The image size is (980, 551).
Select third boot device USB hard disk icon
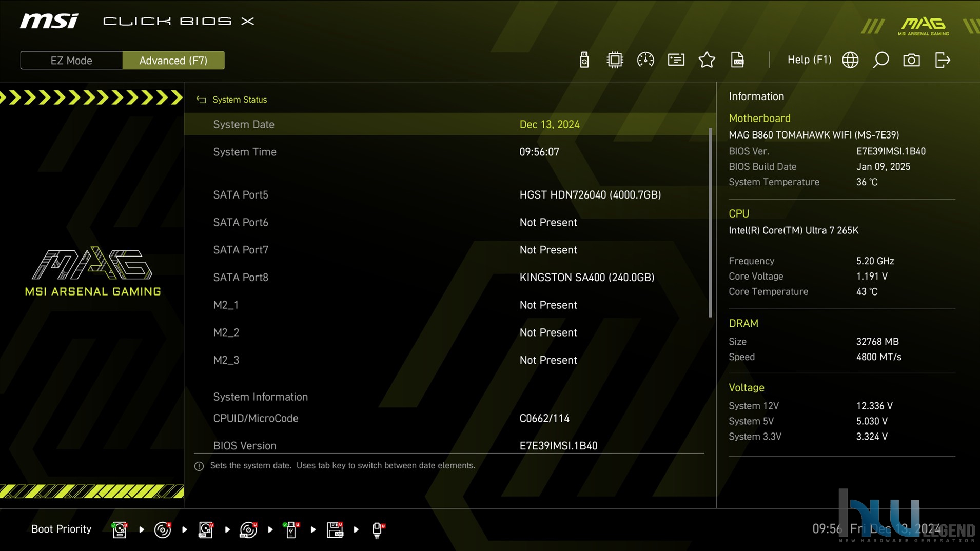206,529
